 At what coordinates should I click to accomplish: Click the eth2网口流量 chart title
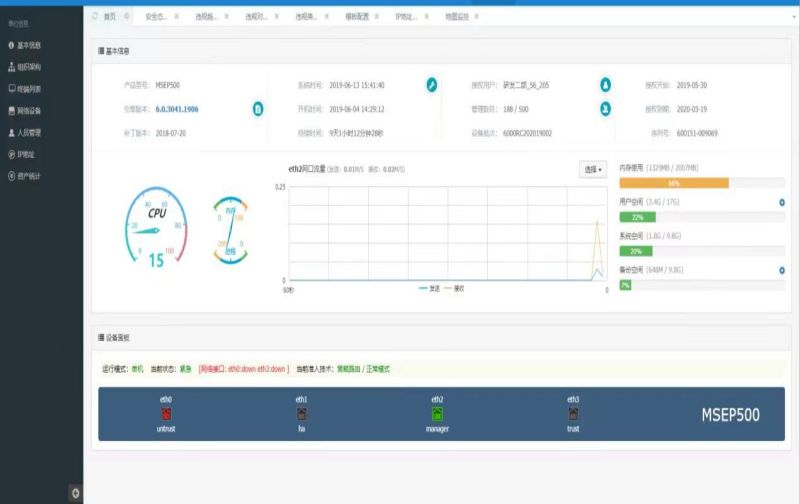pyautogui.click(x=307, y=169)
